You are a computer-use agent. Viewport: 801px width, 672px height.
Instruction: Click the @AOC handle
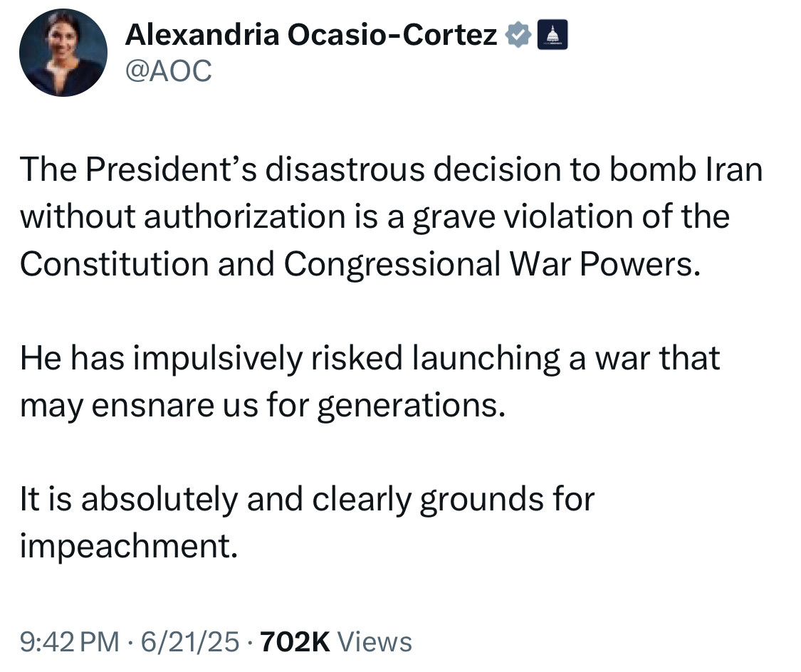pos(168,70)
